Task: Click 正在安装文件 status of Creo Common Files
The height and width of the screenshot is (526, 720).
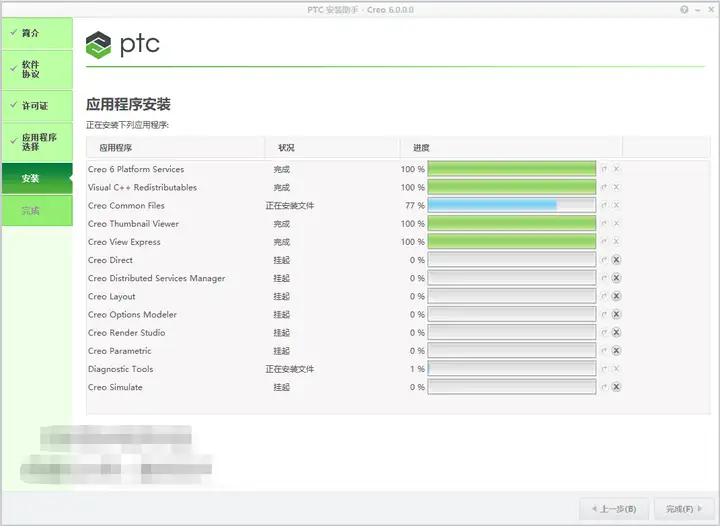Action: [290, 206]
